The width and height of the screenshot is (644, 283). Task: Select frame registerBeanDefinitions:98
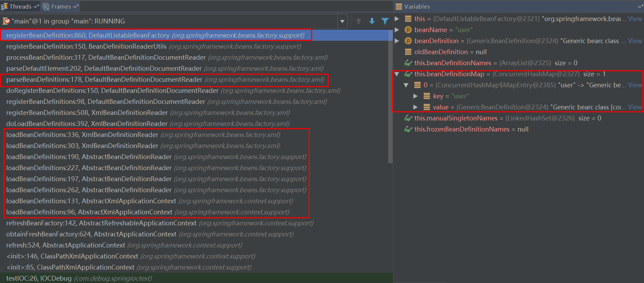194,101
